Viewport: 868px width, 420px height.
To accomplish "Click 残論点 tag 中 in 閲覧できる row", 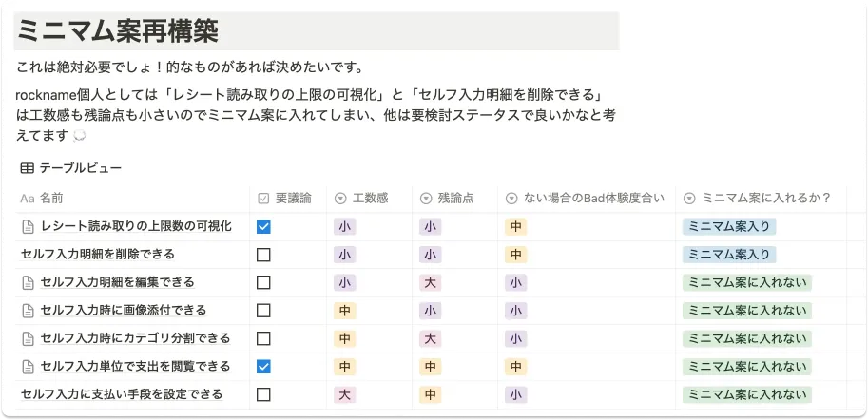I will click(x=430, y=367).
